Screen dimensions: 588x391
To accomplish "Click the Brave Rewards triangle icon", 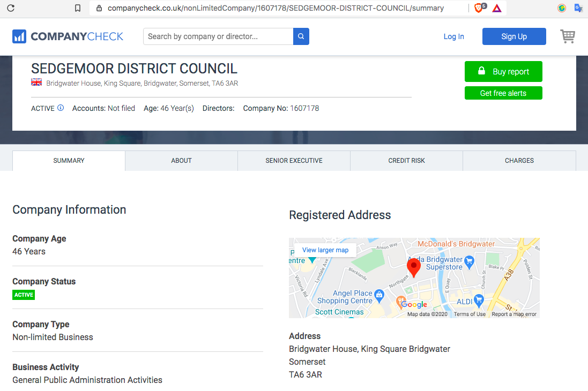I will point(497,8).
